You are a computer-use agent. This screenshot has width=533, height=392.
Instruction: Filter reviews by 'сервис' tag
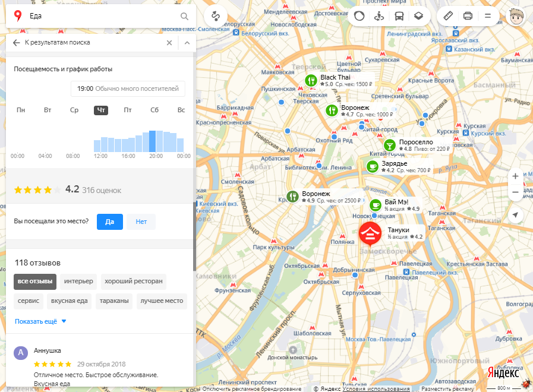pyautogui.click(x=29, y=301)
